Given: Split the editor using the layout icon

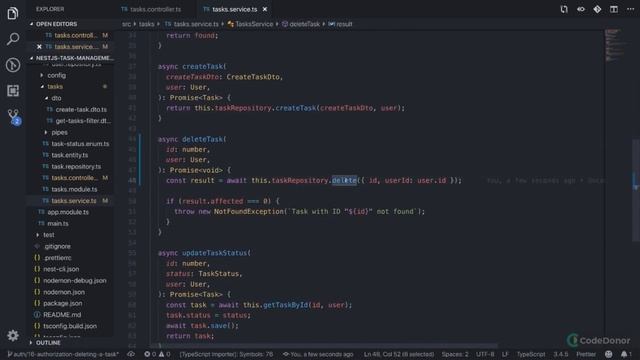Looking at the screenshot, I should (613, 9).
